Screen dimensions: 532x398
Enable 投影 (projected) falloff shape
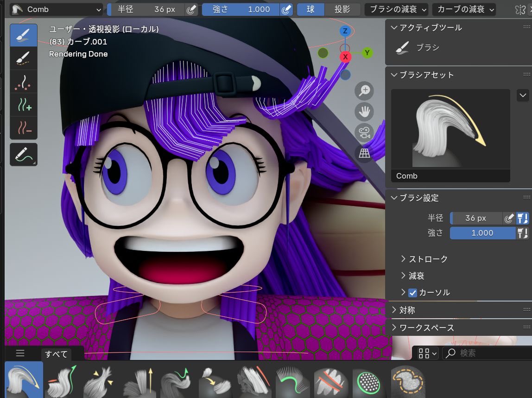(342, 9)
